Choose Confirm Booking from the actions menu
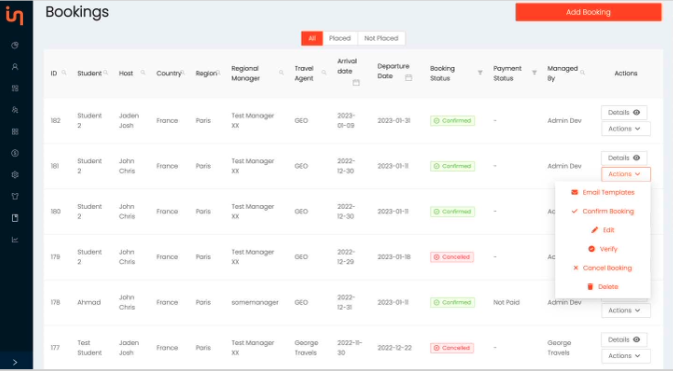This screenshot has height=371, width=673. click(x=603, y=211)
